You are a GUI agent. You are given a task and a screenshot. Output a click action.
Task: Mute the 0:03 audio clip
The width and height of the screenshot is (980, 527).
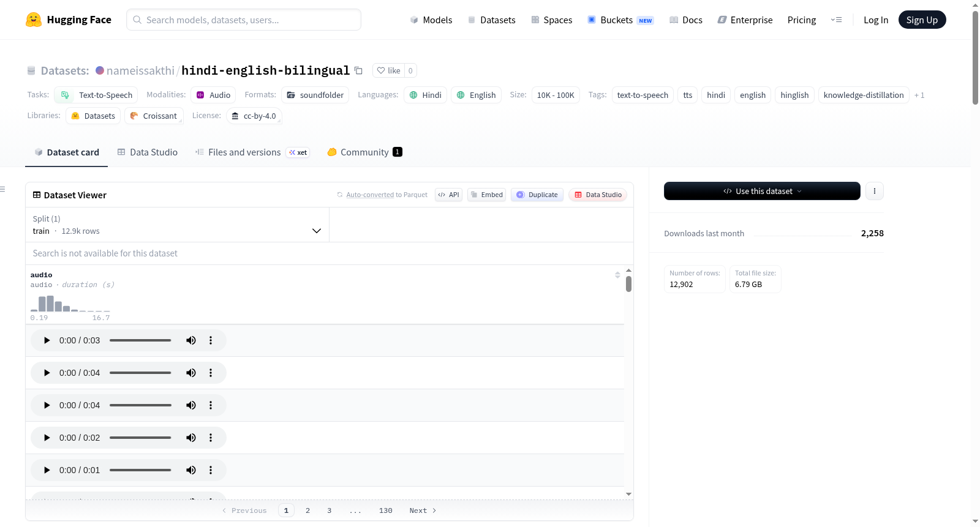[191, 340]
